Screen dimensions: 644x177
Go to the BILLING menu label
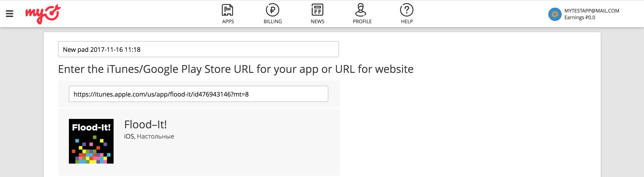pyautogui.click(x=273, y=21)
